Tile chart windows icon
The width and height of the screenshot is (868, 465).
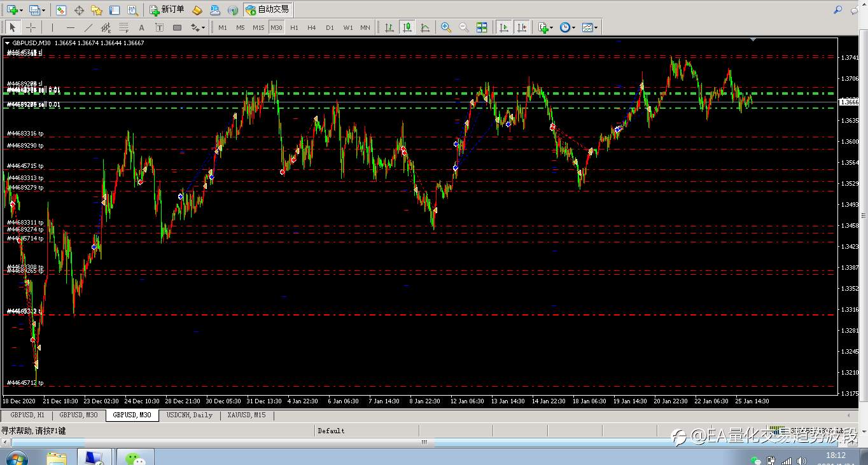tap(482, 27)
